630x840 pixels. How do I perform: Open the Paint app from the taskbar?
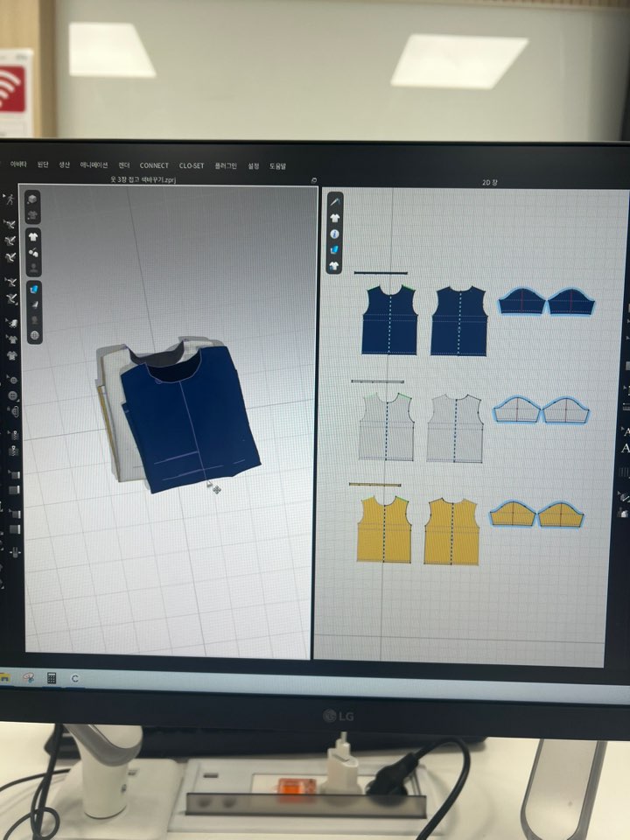[29, 677]
